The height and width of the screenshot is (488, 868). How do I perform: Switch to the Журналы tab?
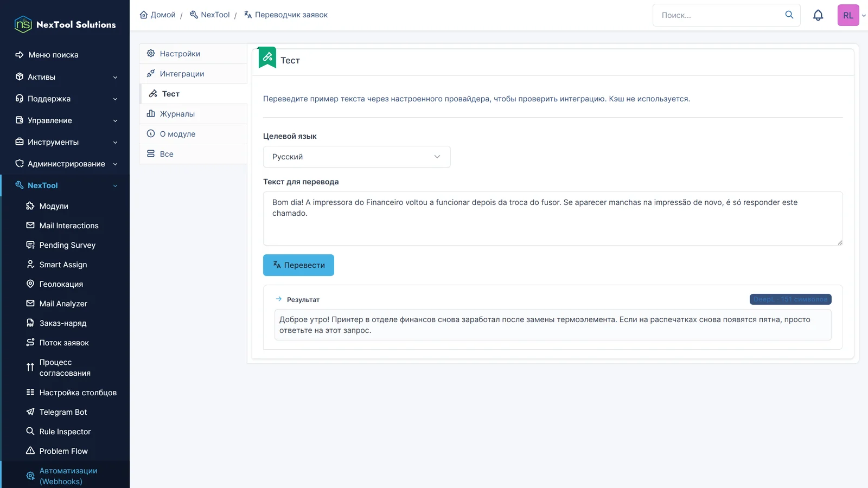tap(193, 114)
